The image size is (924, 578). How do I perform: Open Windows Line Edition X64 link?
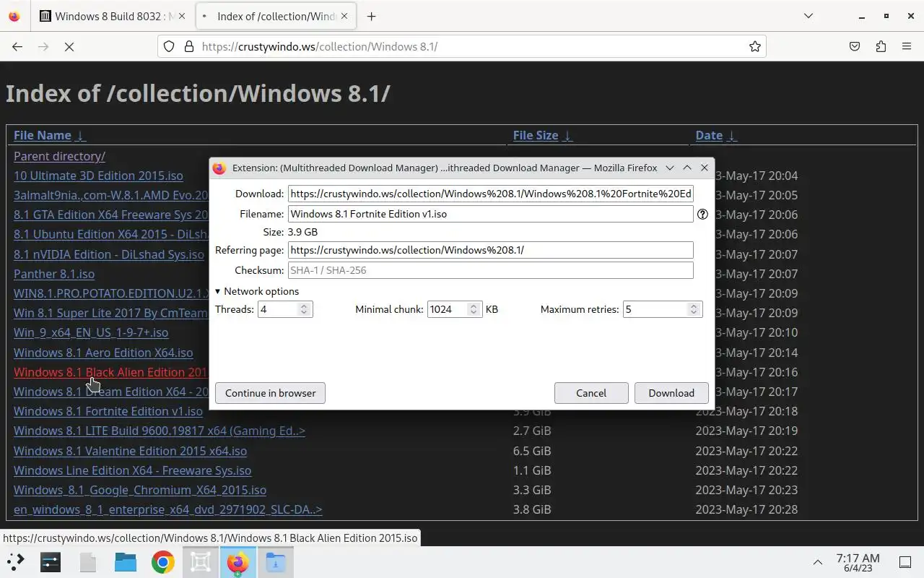132,470
